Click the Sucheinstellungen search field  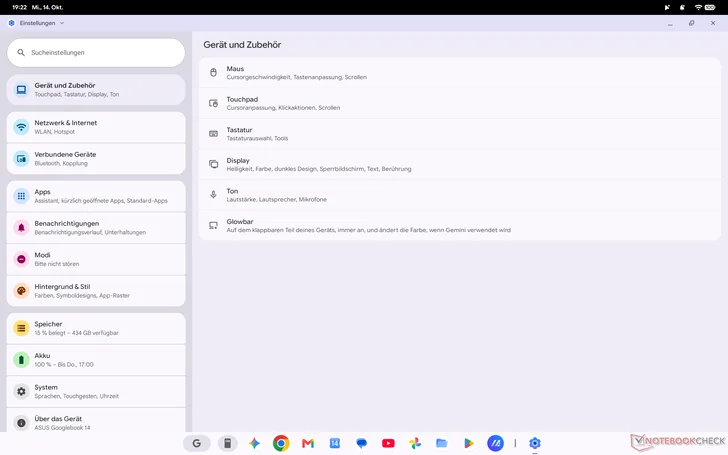coord(96,52)
